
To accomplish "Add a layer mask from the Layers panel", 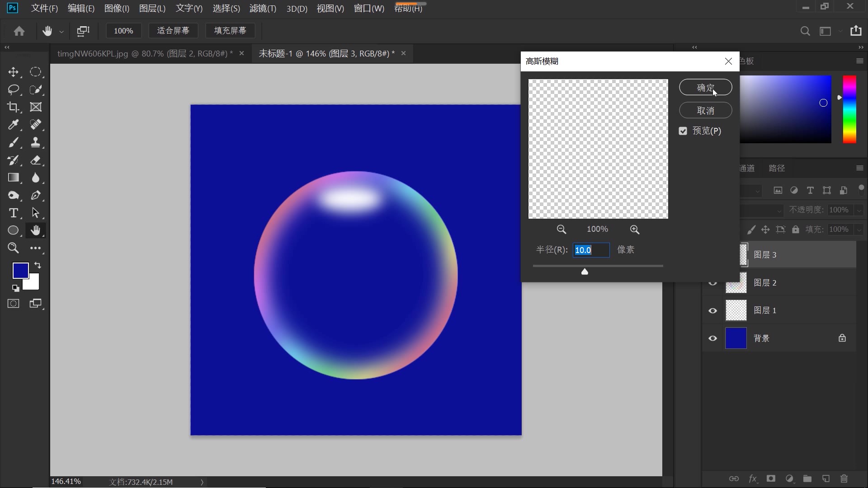I will tap(771, 479).
